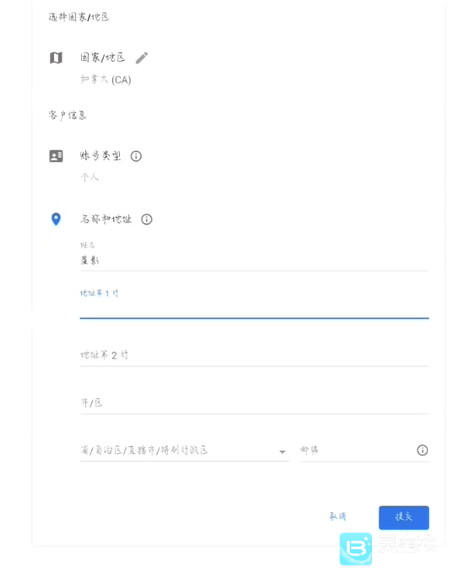Edit country with the pencil icon
The width and height of the screenshot is (465, 578).
tap(142, 58)
